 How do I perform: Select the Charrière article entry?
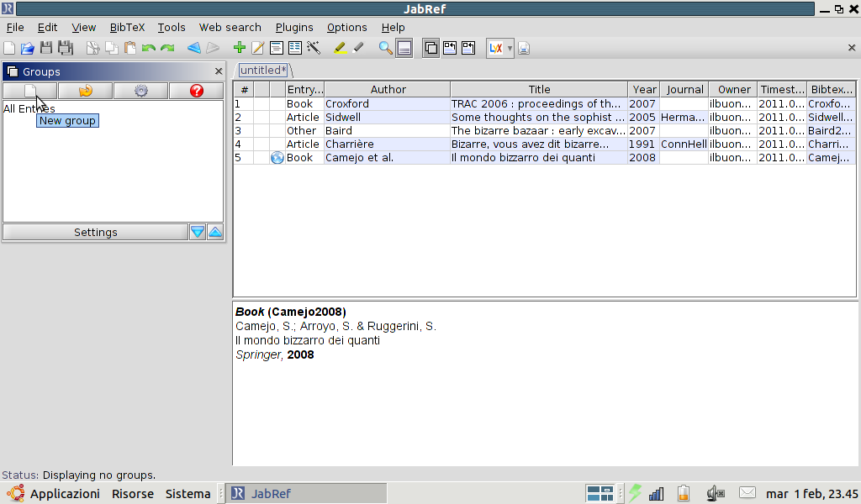pyautogui.click(x=544, y=144)
